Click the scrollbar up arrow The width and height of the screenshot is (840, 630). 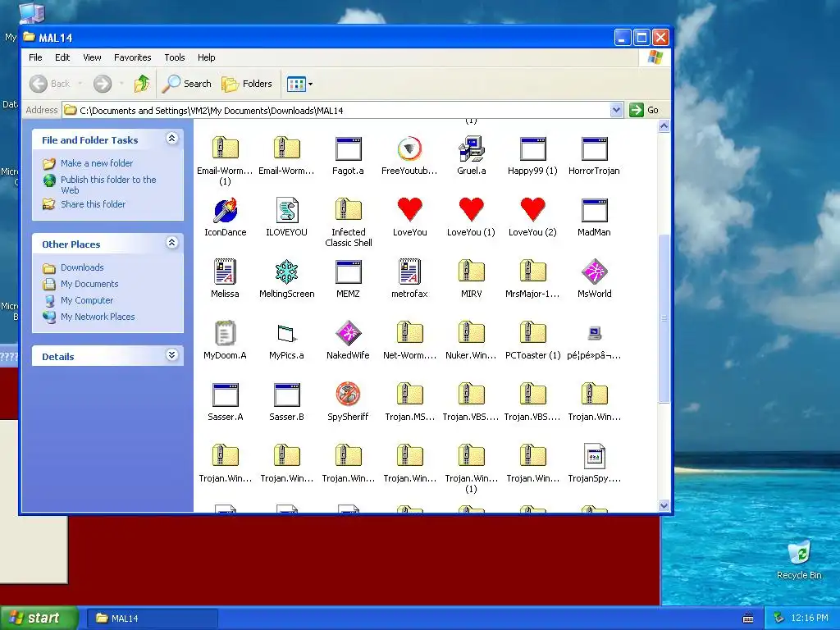coord(664,126)
